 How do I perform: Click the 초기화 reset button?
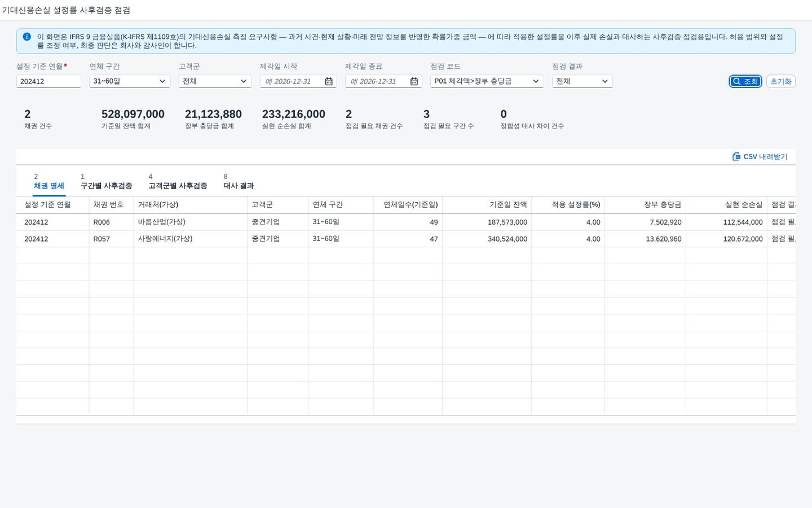781,81
